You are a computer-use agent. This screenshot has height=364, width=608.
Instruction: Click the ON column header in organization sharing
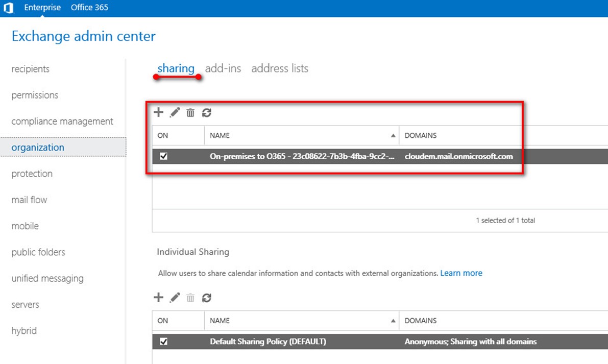(163, 135)
